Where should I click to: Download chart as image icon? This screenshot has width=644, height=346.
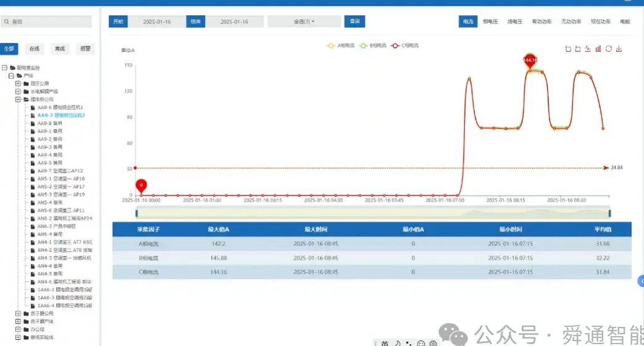point(619,49)
